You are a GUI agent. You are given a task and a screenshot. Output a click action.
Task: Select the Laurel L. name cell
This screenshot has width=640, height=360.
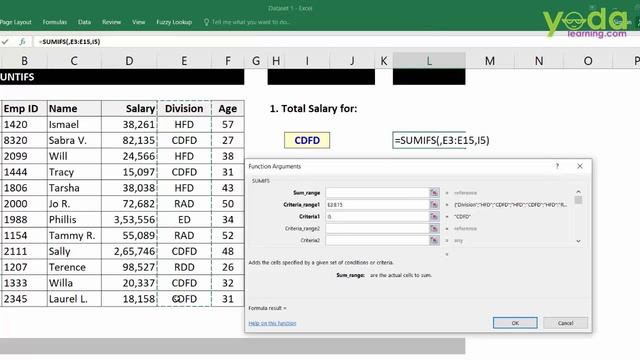tap(74, 299)
